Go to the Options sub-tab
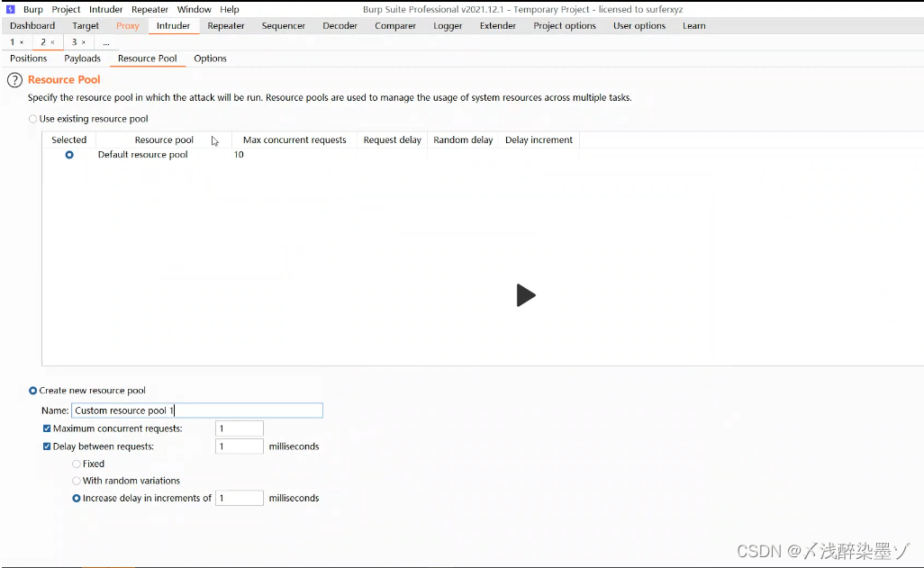The width and height of the screenshot is (924, 568). (211, 59)
